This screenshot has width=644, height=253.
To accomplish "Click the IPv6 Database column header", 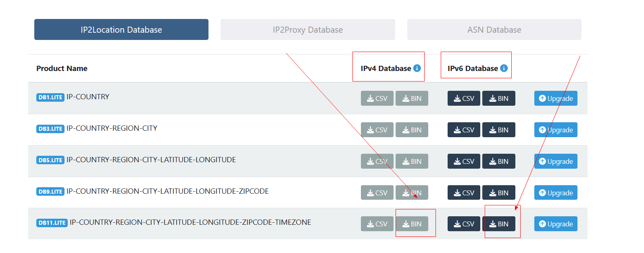I will 473,69.
